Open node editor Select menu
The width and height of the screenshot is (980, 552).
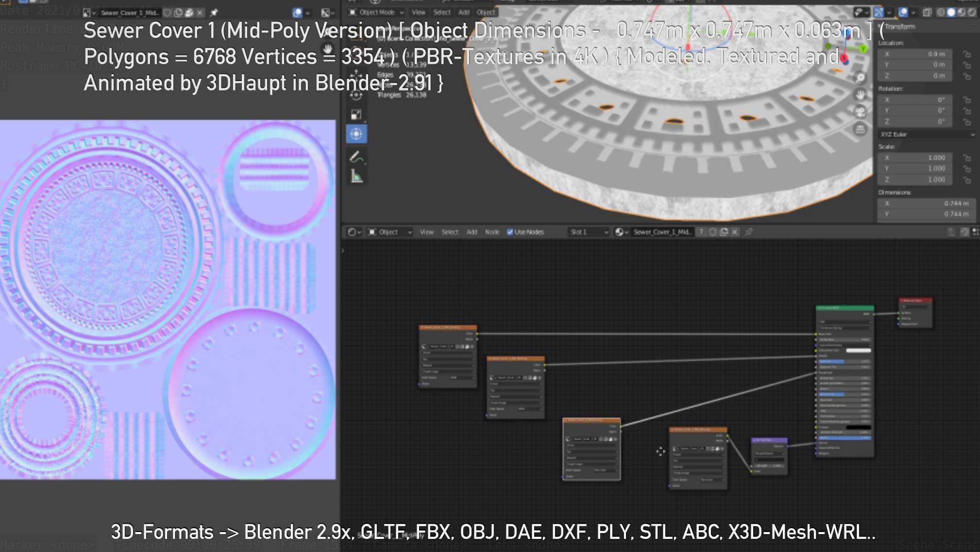click(450, 232)
